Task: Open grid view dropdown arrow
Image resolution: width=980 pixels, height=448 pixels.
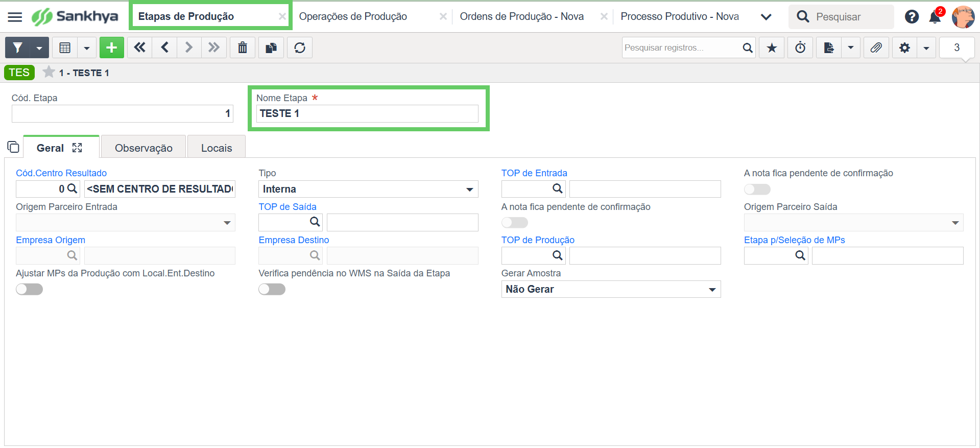Action: 86,48
